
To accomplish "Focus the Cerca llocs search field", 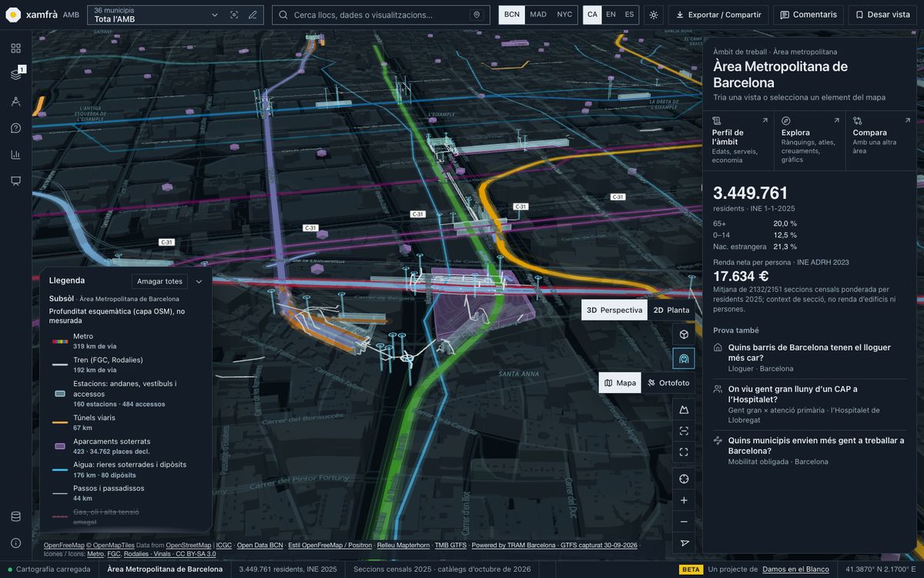I will point(380,15).
